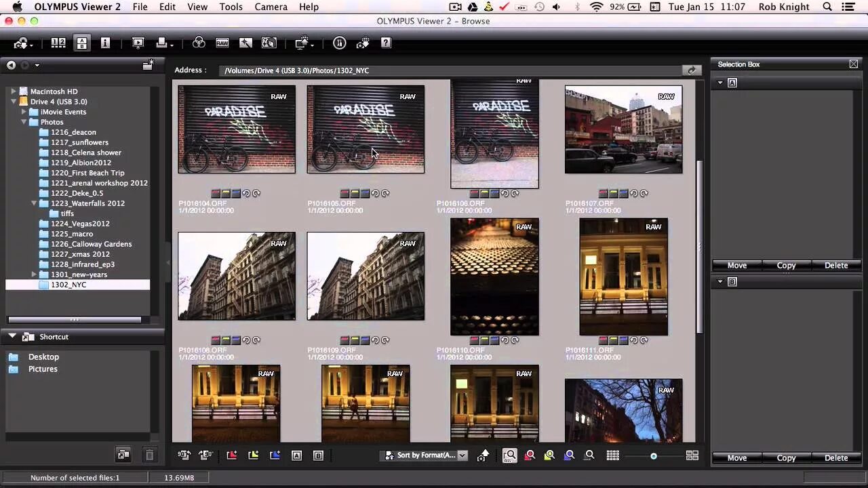Screen dimensions: 868x488
Task: Add selection to box B in bottom toolbar
Action: (x=318, y=455)
